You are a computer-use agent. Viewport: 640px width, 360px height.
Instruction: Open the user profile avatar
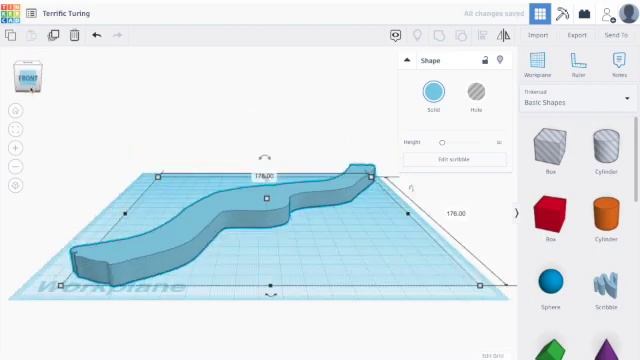pyautogui.click(x=629, y=13)
